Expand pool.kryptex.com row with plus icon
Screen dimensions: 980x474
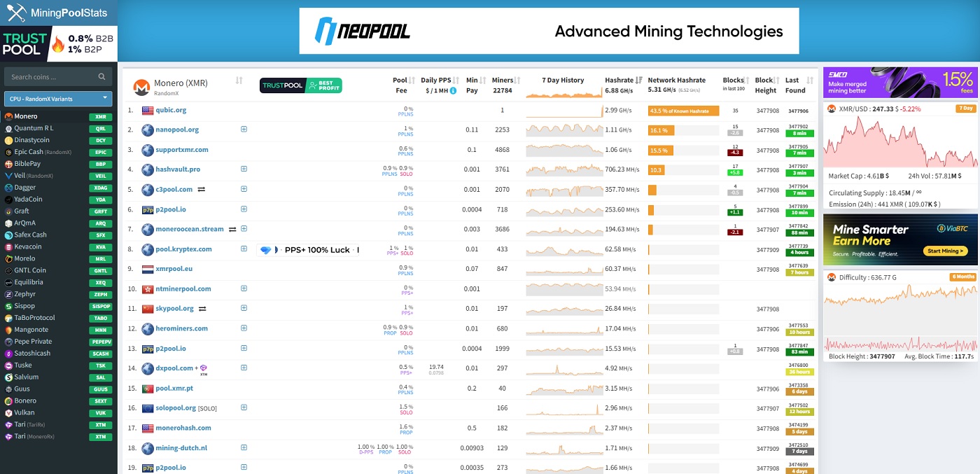[244, 249]
